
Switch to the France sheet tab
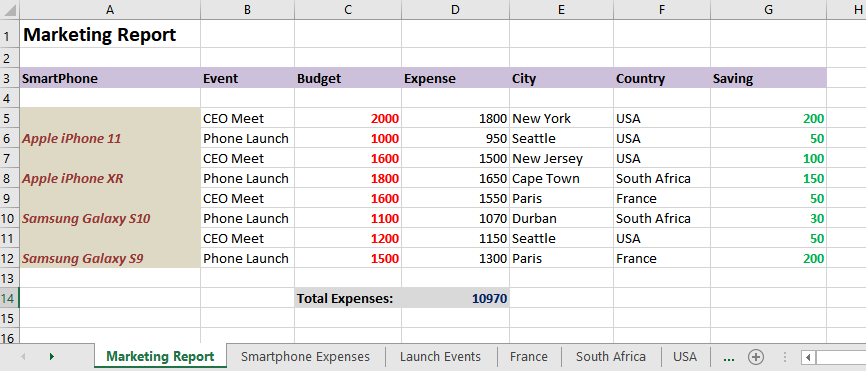529,357
